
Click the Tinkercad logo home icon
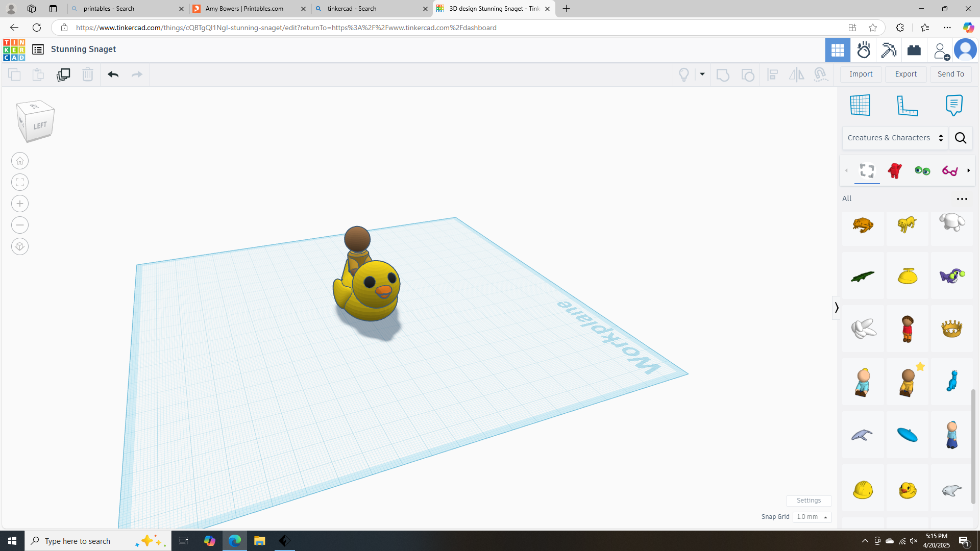point(14,49)
